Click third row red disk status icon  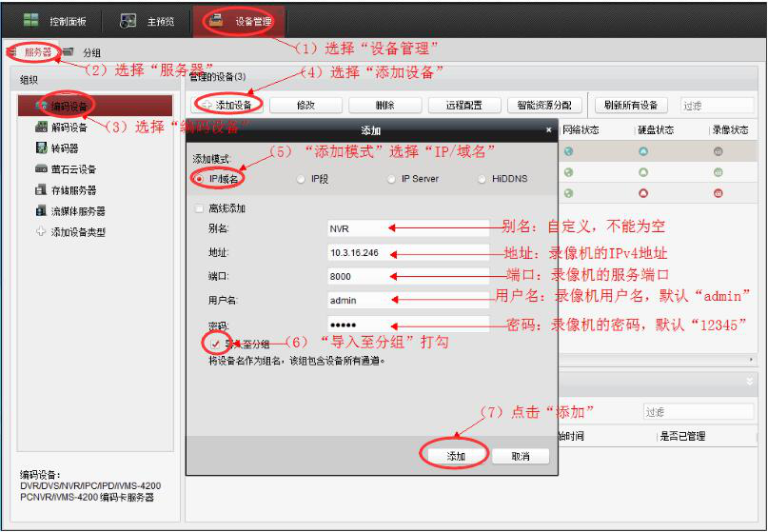coord(643,193)
